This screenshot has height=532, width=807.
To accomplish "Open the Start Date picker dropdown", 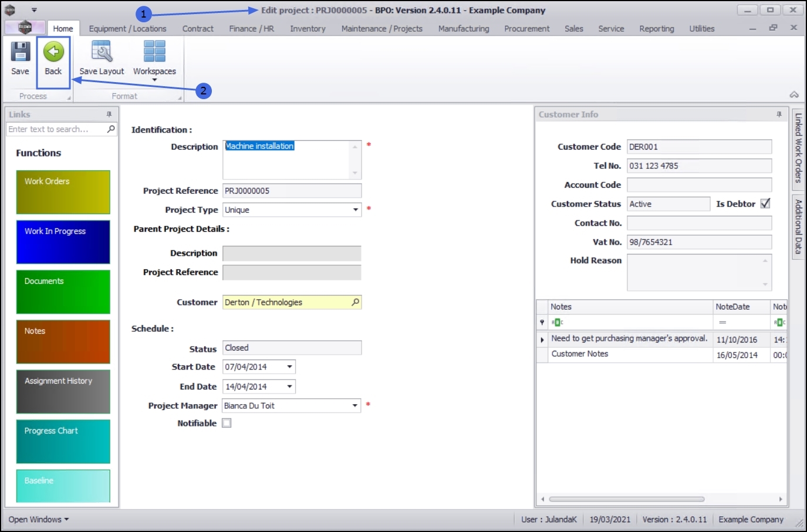I will (289, 367).
